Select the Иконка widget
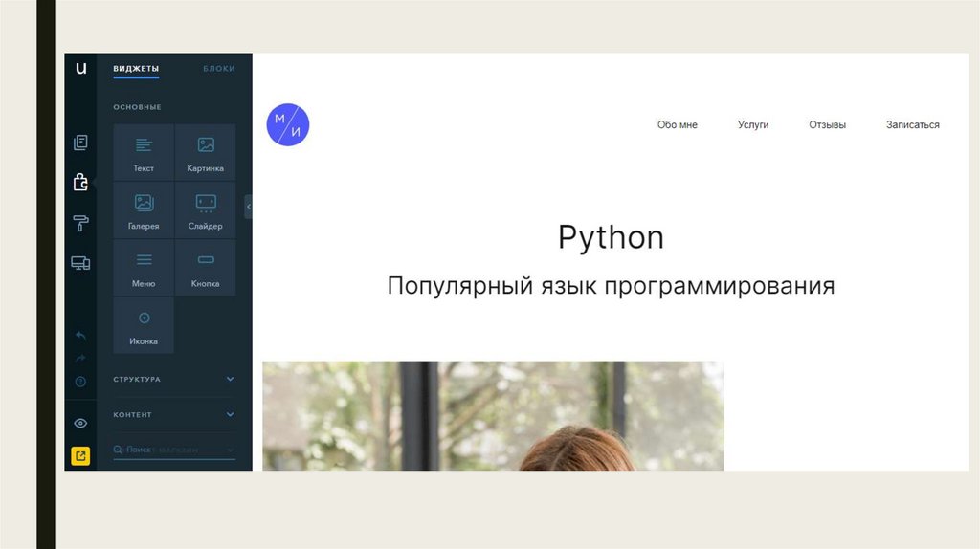980x549 pixels. [x=144, y=325]
